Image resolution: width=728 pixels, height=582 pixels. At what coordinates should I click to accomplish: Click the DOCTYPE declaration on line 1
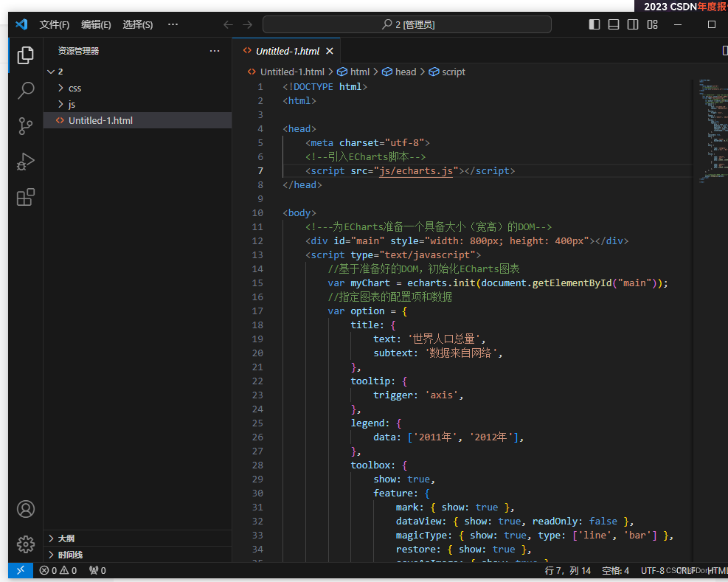coord(325,87)
